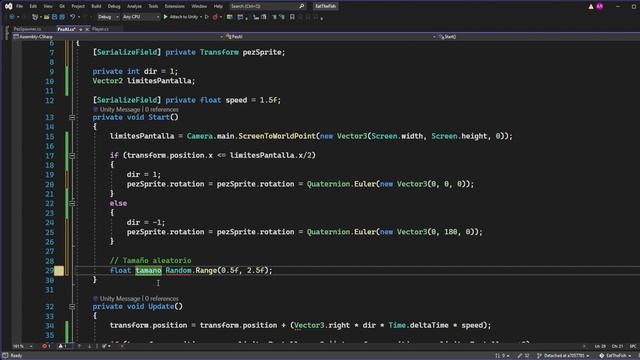The image size is (640, 360).
Task: Click the bookmark toolbar icon
Action: pos(292,17)
